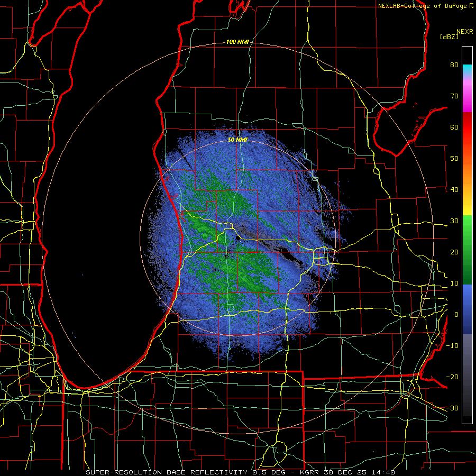Click the 40 dBZ tick label
The width and height of the screenshot is (476, 476).
[x=454, y=190]
